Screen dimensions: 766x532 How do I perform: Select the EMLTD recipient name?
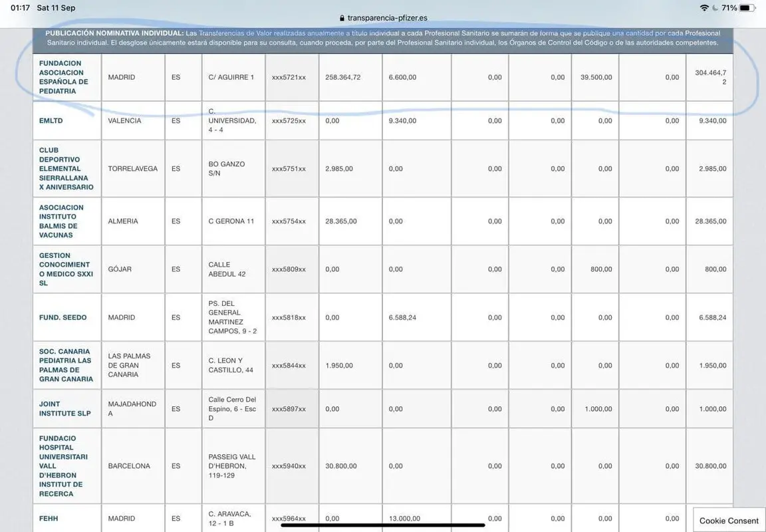(x=51, y=120)
